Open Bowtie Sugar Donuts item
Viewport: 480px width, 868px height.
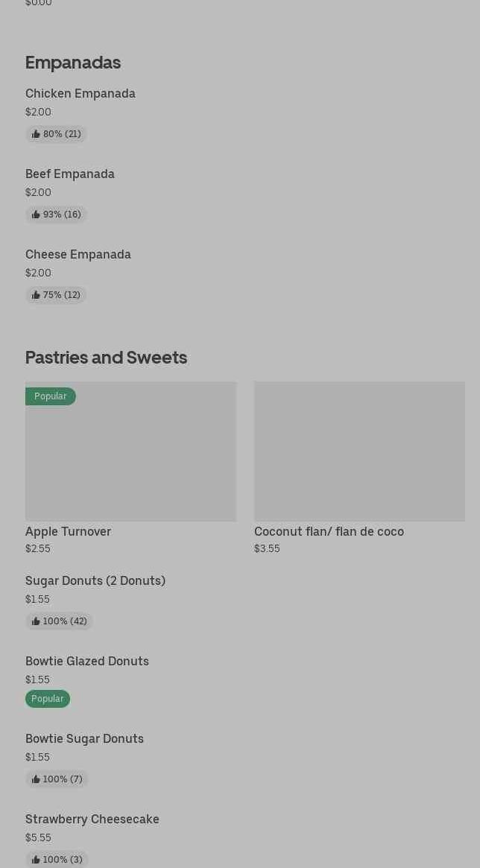[x=84, y=739]
